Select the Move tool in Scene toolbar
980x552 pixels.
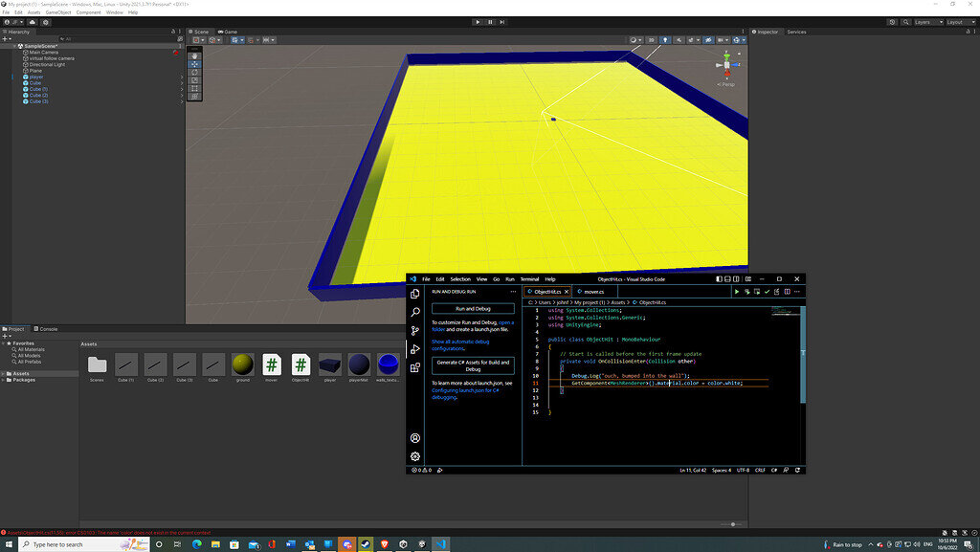195,64
